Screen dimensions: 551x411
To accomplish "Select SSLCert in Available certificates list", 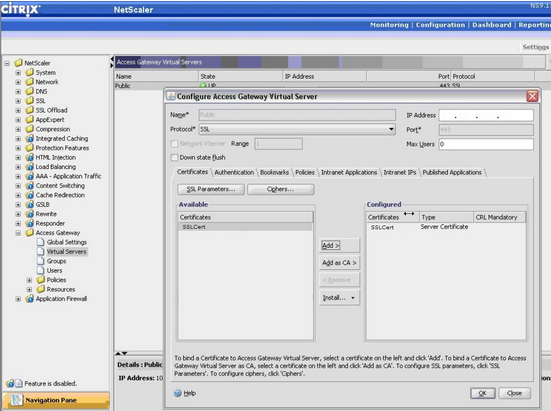I will [245, 227].
